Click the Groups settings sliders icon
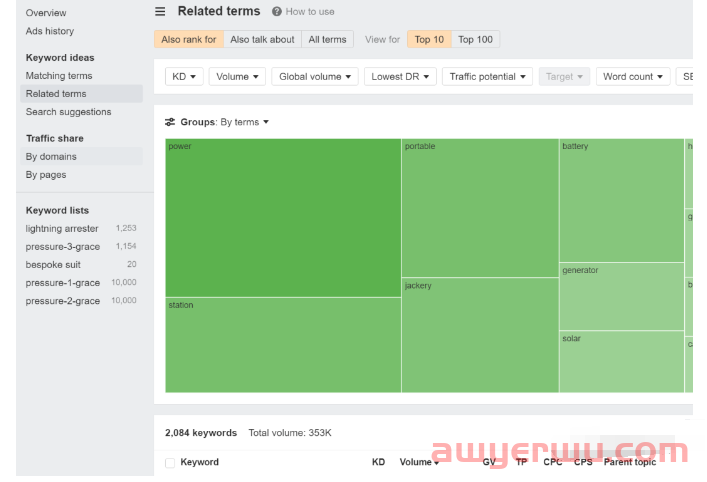This screenshot has width=707, height=482. click(x=170, y=122)
